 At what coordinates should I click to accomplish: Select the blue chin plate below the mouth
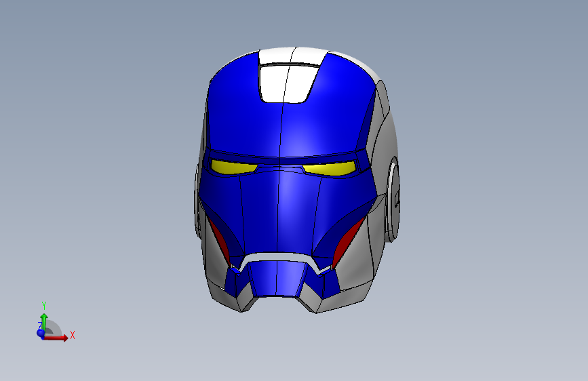pyautogui.click(x=277, y=279)
